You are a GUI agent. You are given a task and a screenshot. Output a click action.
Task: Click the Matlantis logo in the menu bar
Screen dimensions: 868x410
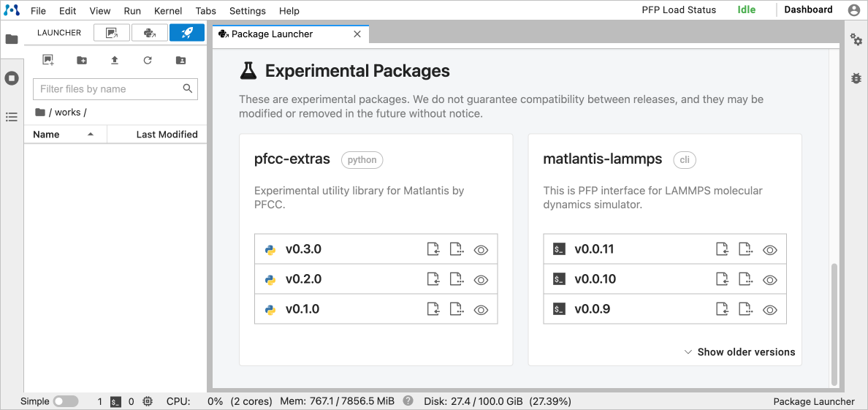[x=12, y=10]
